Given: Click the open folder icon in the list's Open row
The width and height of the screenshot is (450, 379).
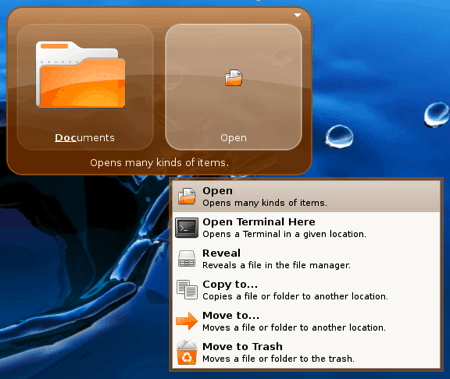Looking at the screenshot, I should coord(187,196).
